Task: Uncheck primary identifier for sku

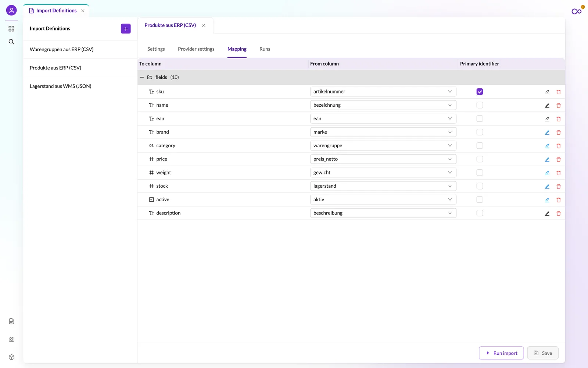Action: pyautogui.click(x=480, y=92)
